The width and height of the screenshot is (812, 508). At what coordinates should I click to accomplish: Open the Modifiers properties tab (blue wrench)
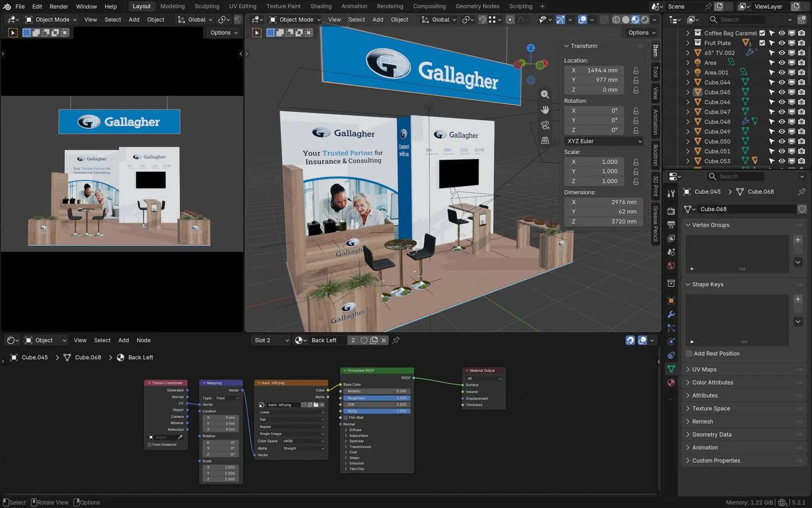671,314
